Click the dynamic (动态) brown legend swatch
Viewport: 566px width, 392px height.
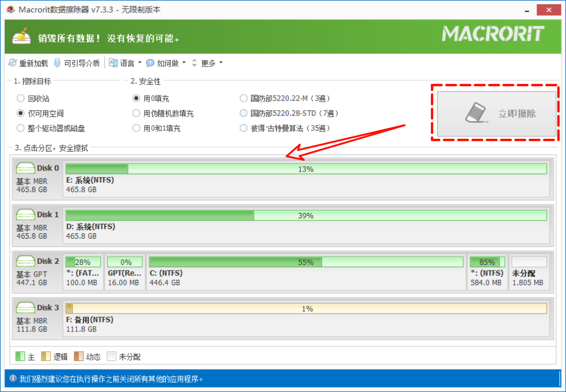click(79, 356)
